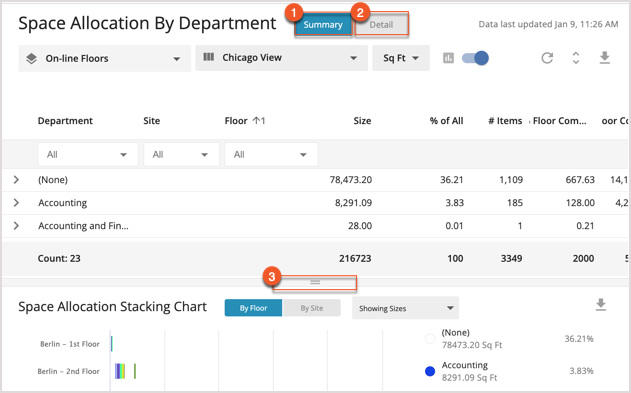Open the Floor filter dropdown
Image resolution: width=631 pixels, height=393 pixels.
tap(271, 154)
